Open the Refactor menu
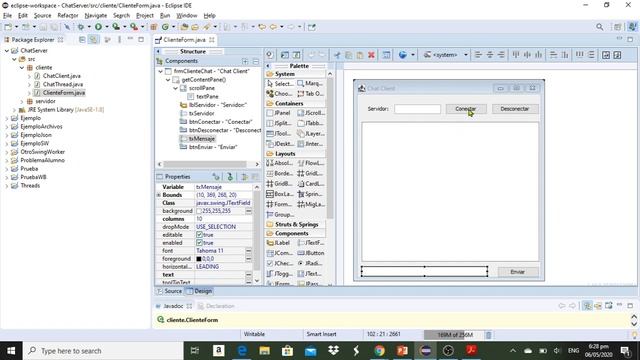 pyautogui.click(x=68, y=16)
